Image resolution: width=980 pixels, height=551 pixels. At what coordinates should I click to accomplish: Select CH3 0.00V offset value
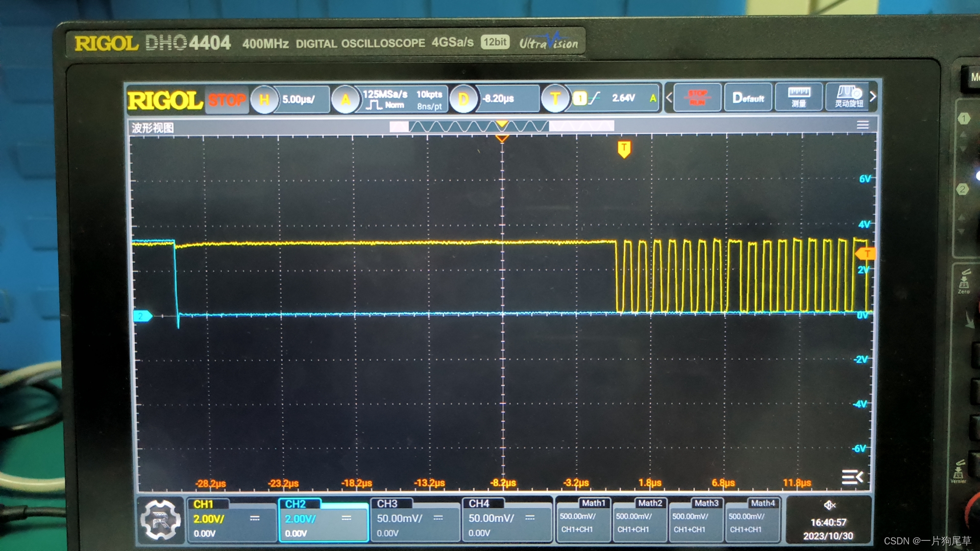point(388,533)
